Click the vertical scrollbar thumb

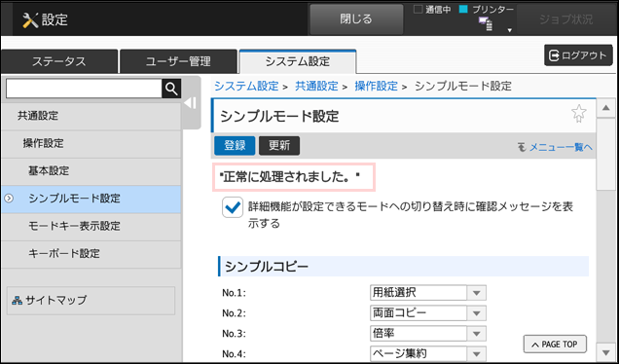[x=605, y=154]
